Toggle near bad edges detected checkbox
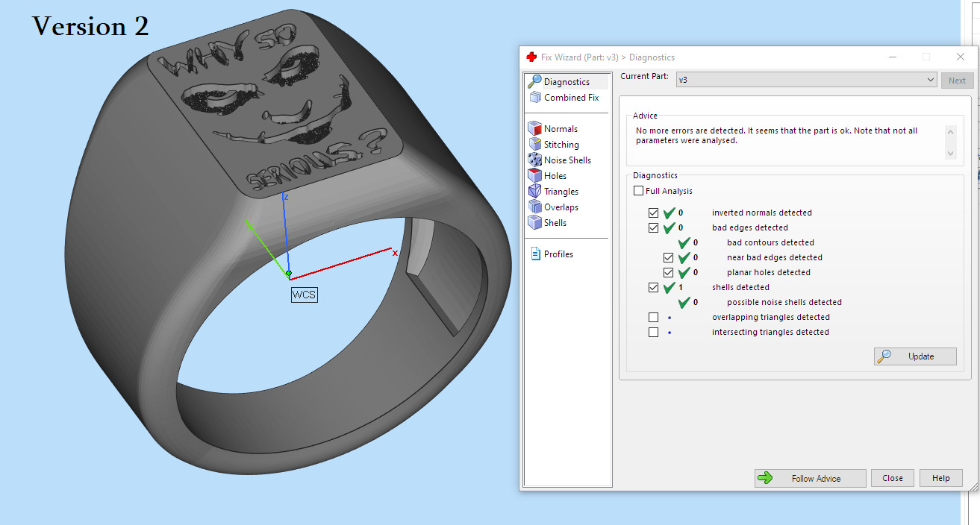 [x=669, y=258]
